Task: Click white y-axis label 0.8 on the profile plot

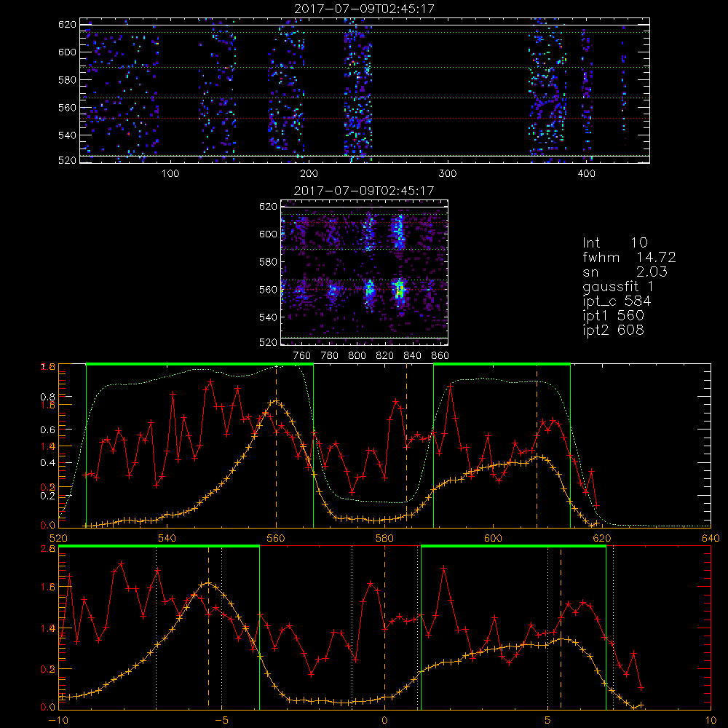Action: [47, 397]
